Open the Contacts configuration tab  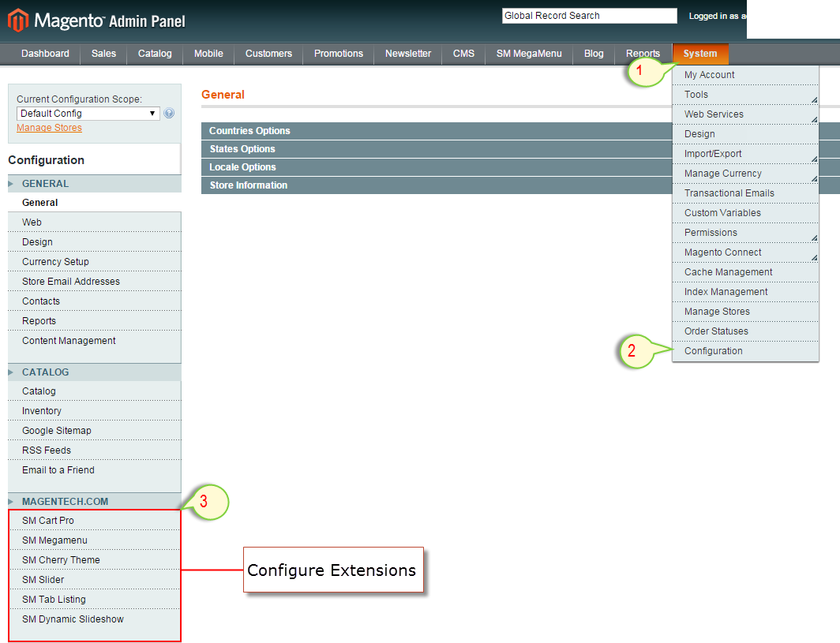click(x=94, y=301)
